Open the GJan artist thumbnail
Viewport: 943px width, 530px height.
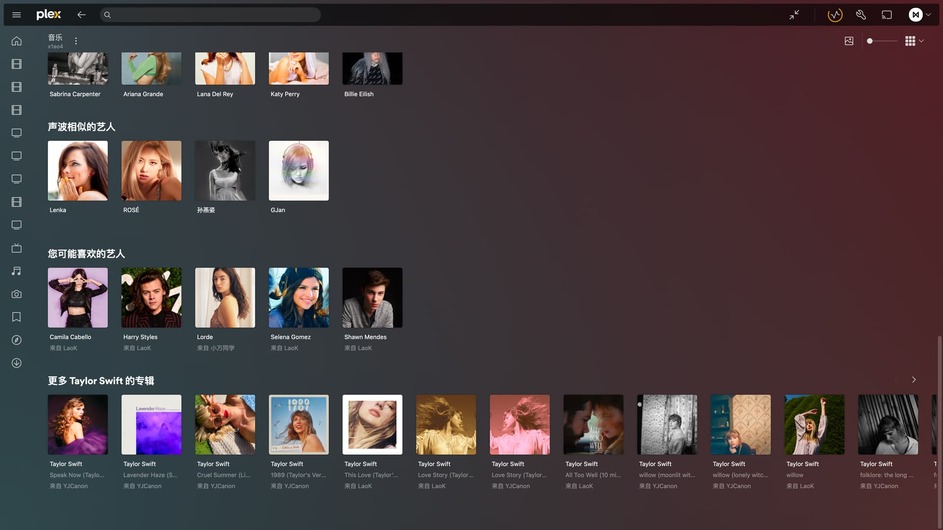coord(299,171)
